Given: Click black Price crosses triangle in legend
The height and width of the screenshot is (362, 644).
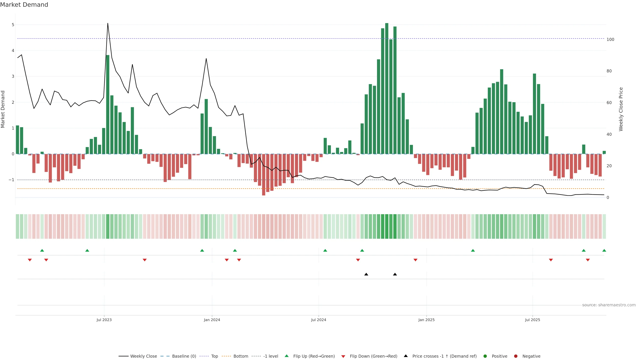Looking at the screenshot, I should click(406, 356).
